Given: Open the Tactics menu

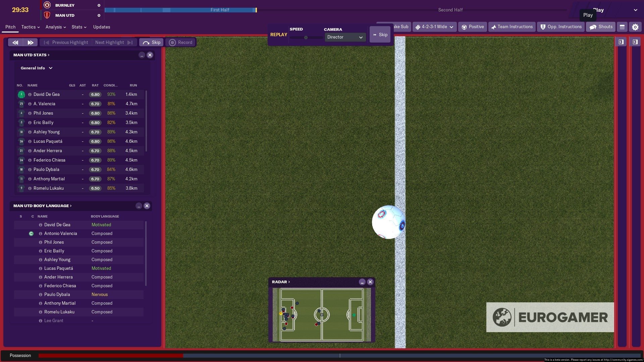Looking at the screenshot, I should 30,27.
